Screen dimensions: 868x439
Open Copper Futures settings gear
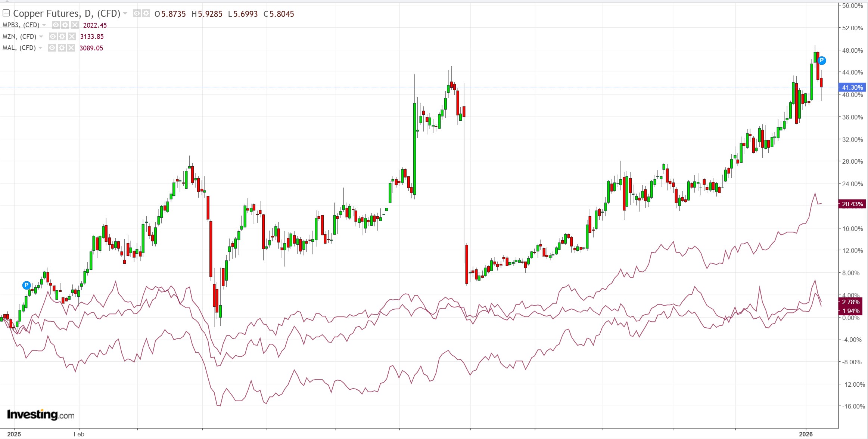click(146, 13)
